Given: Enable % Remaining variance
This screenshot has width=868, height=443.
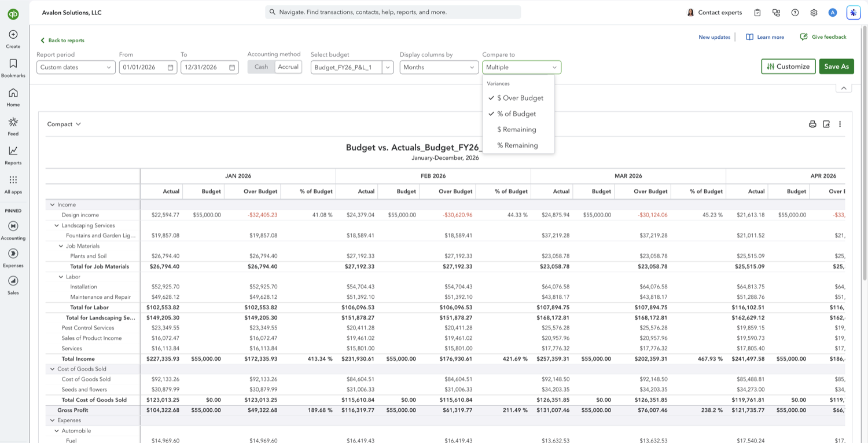Looking at the screenshot, I should click(518, 145).
